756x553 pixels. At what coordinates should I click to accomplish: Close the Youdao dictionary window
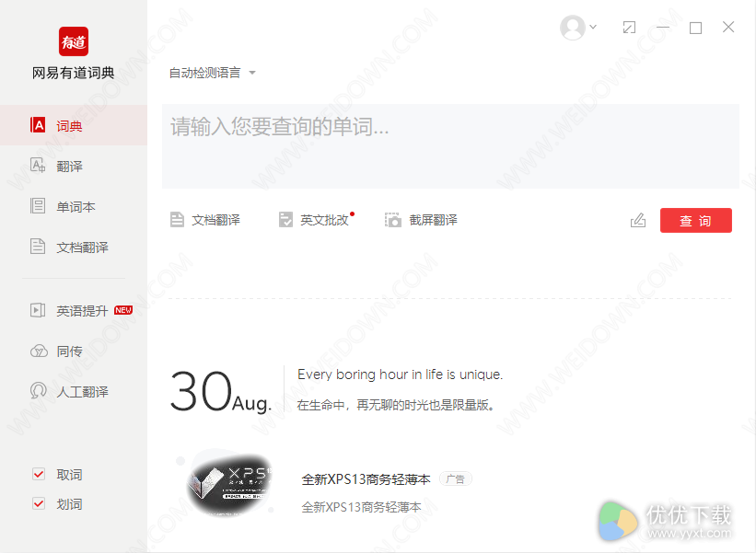728,27
